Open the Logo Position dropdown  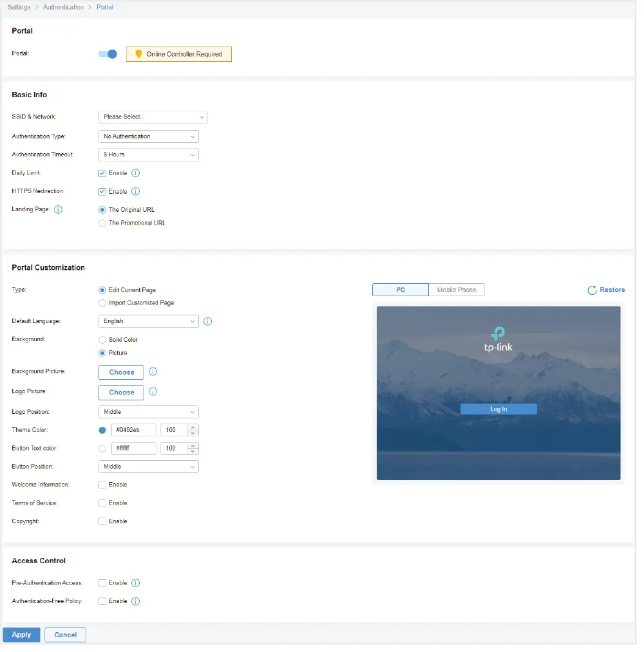pyautogui.click(x=148, y=412)
